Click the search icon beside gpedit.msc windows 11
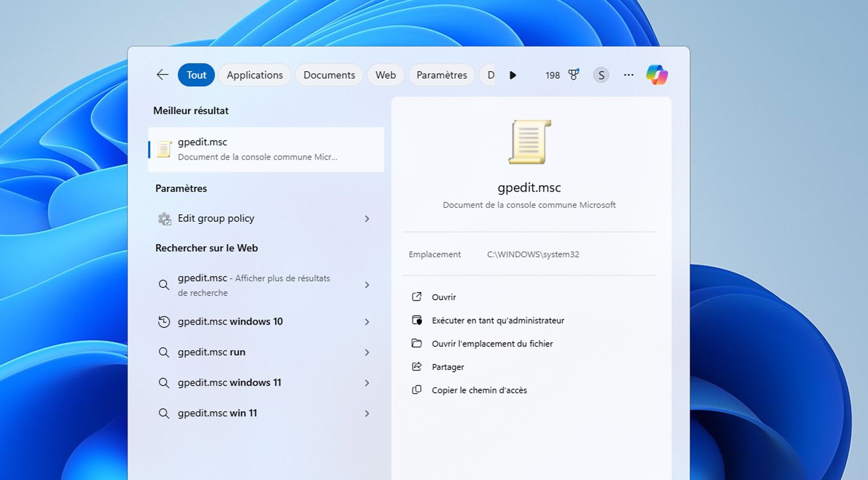Screen dimensions: 868x480 [164, 383]
